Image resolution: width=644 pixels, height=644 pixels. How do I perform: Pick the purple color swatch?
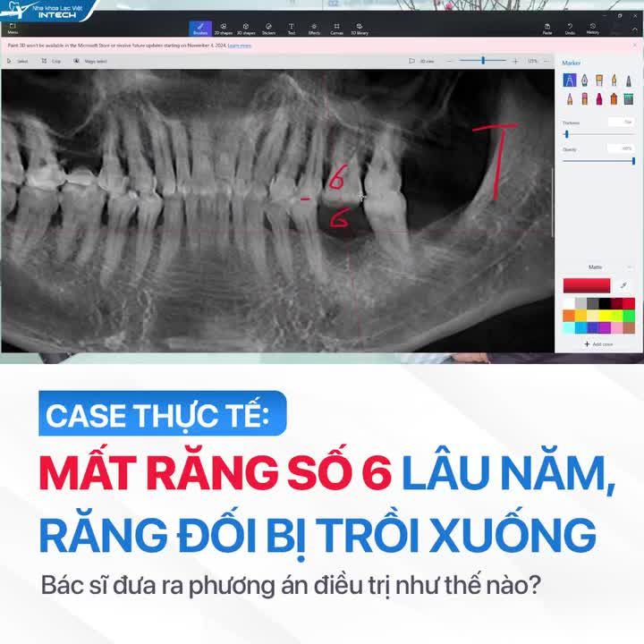[605, 327]
